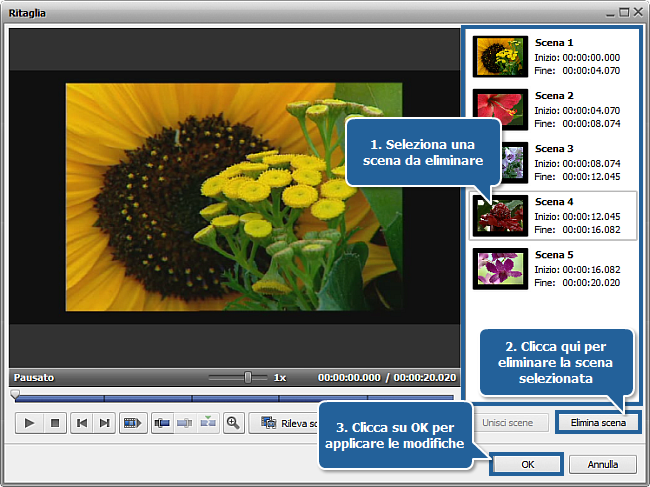Screen dimensions: 650x487
Task: Click the filmstrip next-scene icon
Action: pos(132,423)
